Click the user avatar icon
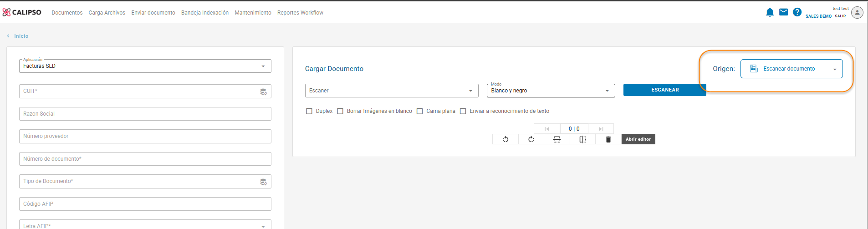The height and width of the screenshot is (229, 868). point(857,12)
